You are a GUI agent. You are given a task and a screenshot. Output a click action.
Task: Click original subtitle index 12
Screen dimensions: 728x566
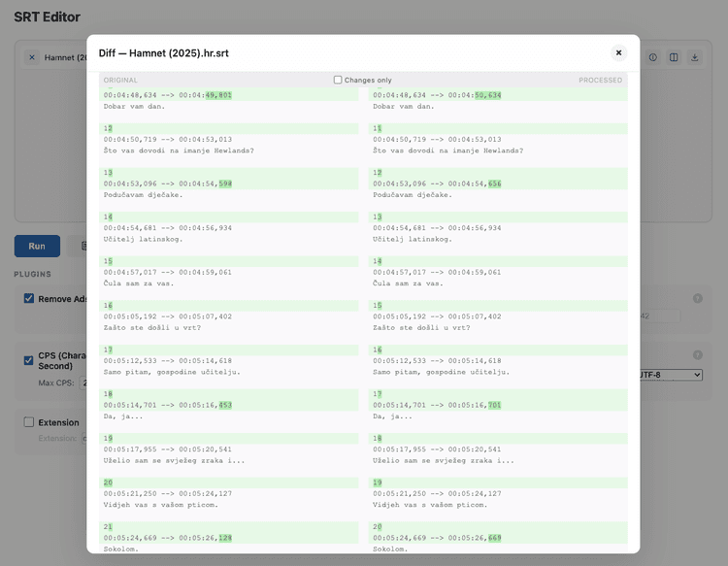click(x=108, y=128)
